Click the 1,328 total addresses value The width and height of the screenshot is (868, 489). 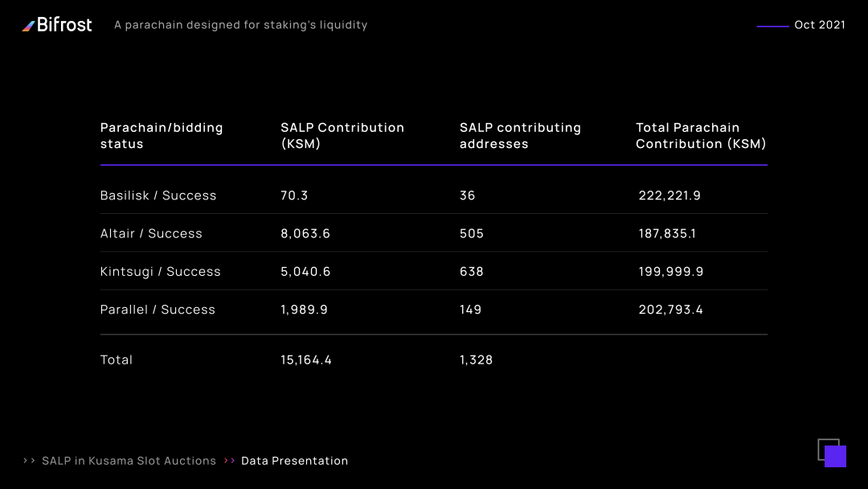click(476, 360)
